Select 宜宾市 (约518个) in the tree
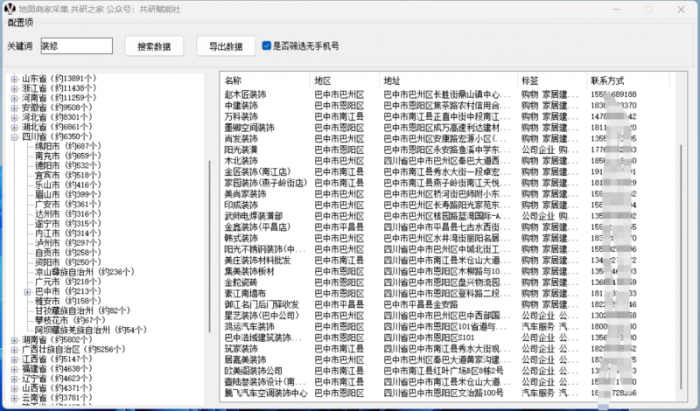The image size is (700, 411). (x=68, y=175)
